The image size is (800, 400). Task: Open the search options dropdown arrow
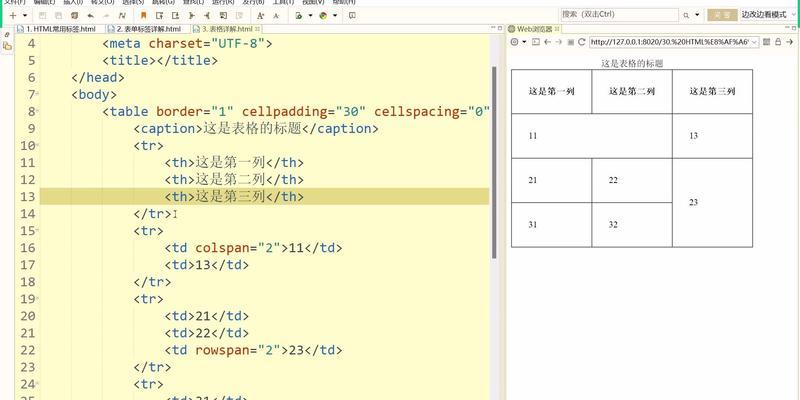pos(697,15)
